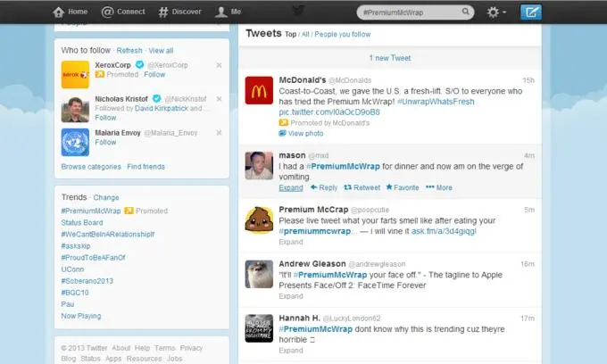
Task: Expand the Premium McCrap tweet
Action: point(291,242)
